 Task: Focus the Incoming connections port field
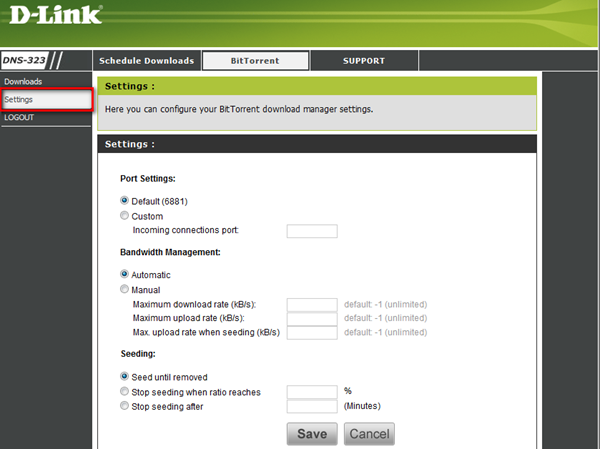[312, 231]
